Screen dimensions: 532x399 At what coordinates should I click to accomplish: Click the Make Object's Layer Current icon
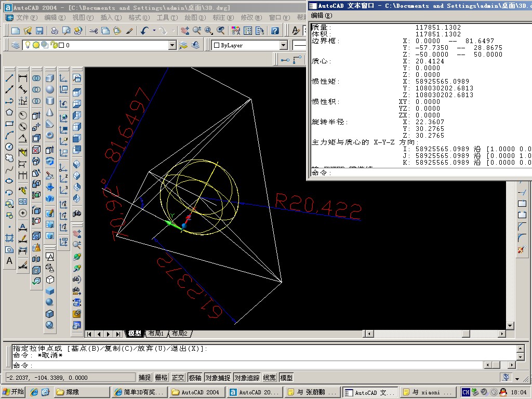183,45
